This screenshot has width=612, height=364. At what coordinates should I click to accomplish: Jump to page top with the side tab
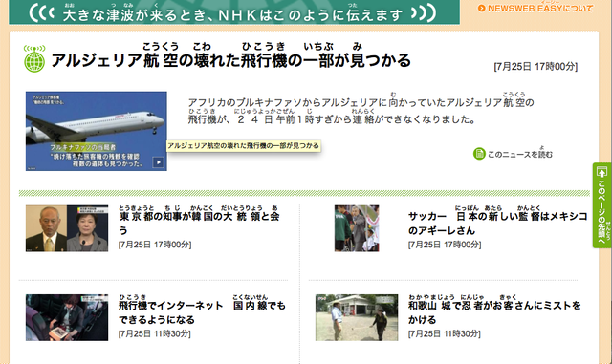click(x=601, y=205)
